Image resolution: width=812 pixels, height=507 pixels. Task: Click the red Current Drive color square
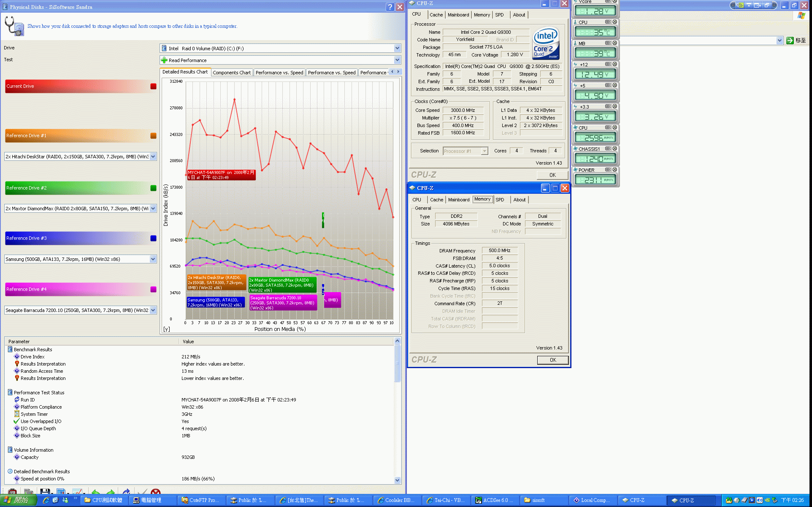(x=153, y=86)
